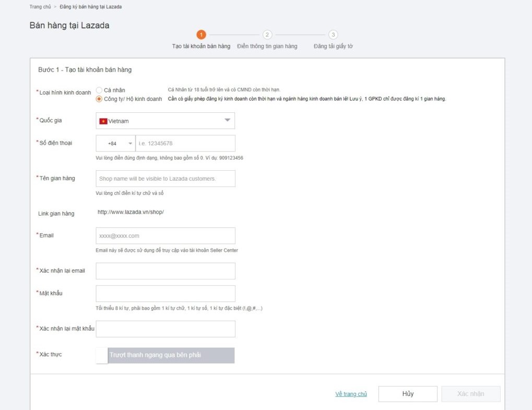The height and width of the screenshot is (410, 532).
Task: Click the Mật khẩu password field
Action: pyautogui.click(x=165, y=294)
